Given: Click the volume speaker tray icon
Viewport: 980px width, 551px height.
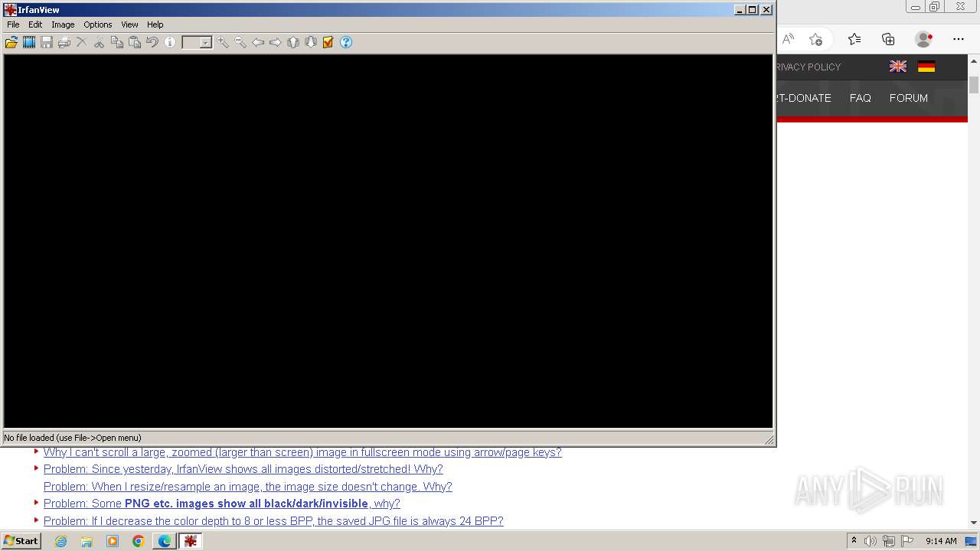Looking at the screenshot, I should pos(871,541).
